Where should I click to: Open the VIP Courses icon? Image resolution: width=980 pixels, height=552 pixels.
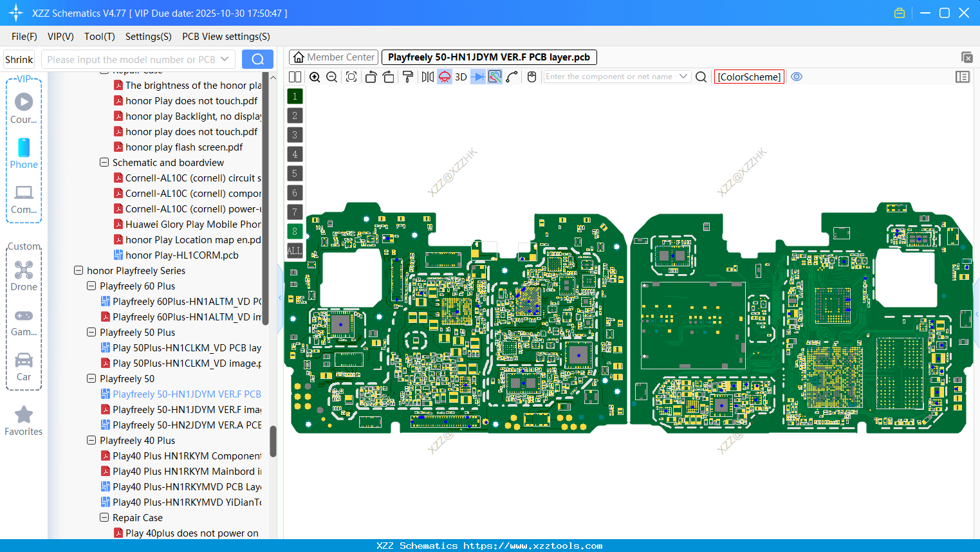24,108
